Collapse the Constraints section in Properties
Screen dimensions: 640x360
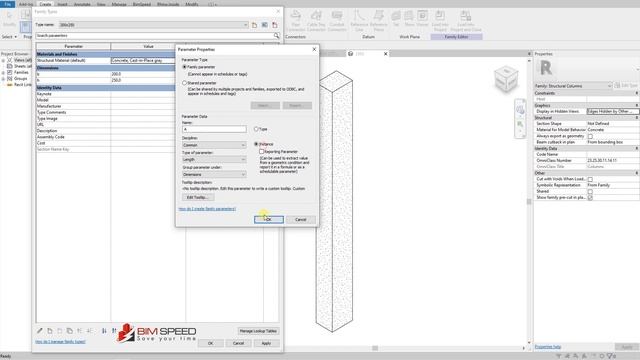click(x=636, y=93)
